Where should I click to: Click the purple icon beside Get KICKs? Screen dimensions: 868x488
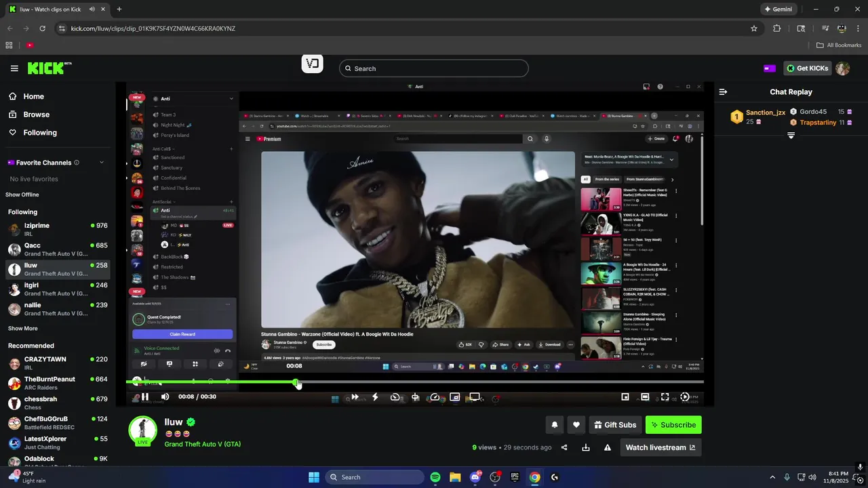tap(770, 68)
